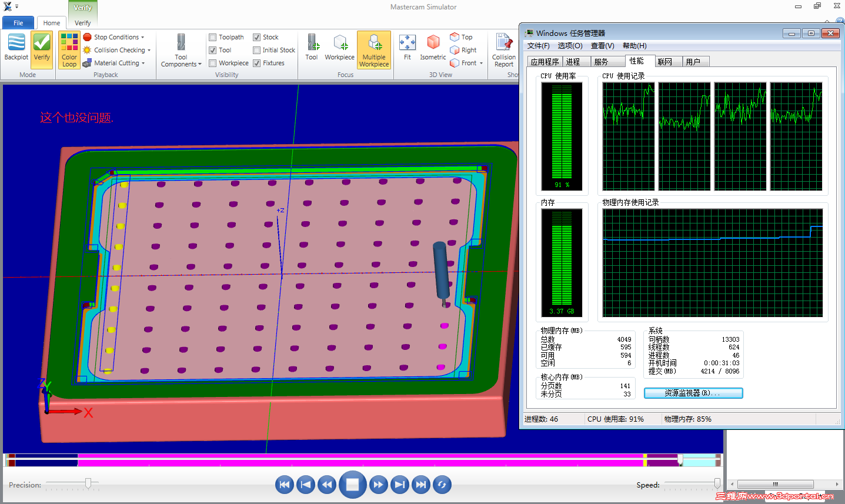Click the Mastercam application logo icon
This screenshot has height=504, width=845.
tap(8, 6)
